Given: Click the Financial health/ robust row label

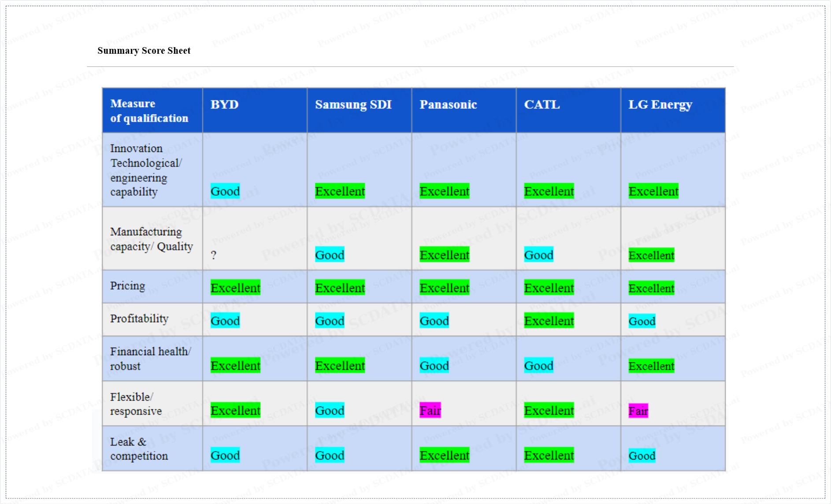Looking at the screenshot, I should click(x=150, y=359).
